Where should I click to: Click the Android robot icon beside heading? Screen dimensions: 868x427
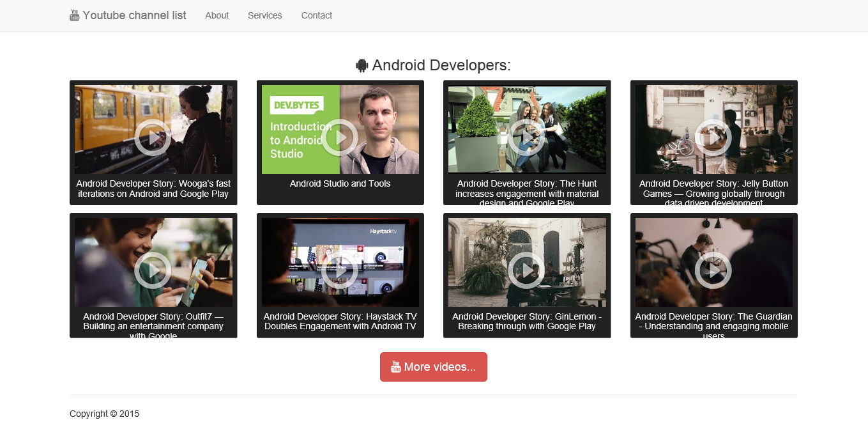coord(362,65)
